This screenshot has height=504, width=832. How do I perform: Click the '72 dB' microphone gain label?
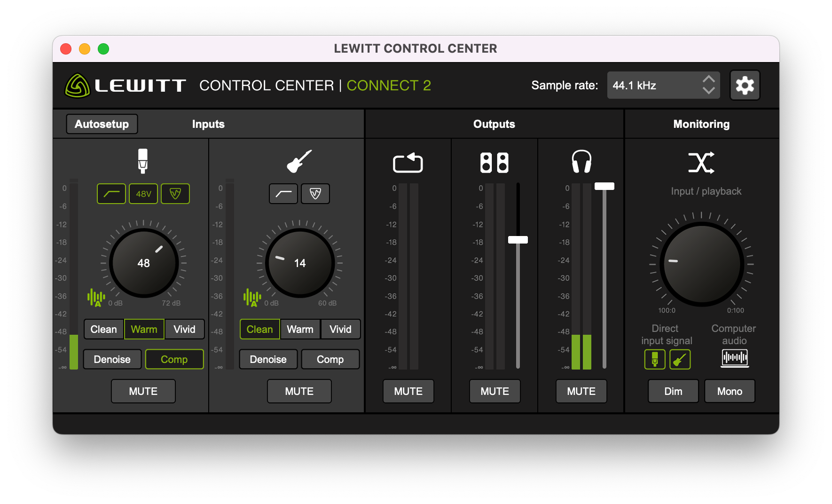pyautogui.click(x=171, y=303)
